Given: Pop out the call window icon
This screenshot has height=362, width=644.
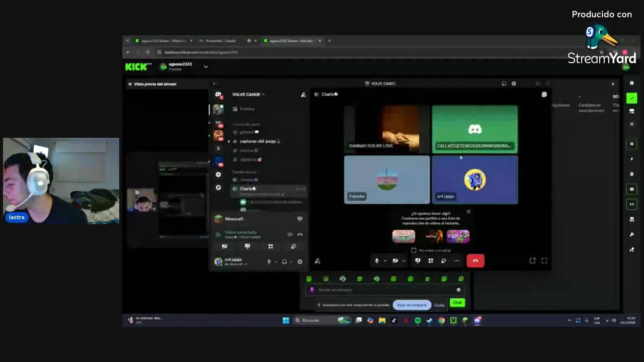Looking at the screenshot, I should point(532,260).
